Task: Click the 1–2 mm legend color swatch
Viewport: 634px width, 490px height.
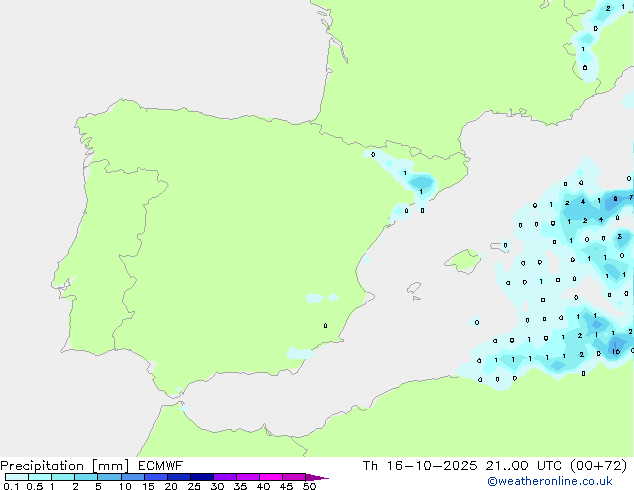Action: [63, 477]
